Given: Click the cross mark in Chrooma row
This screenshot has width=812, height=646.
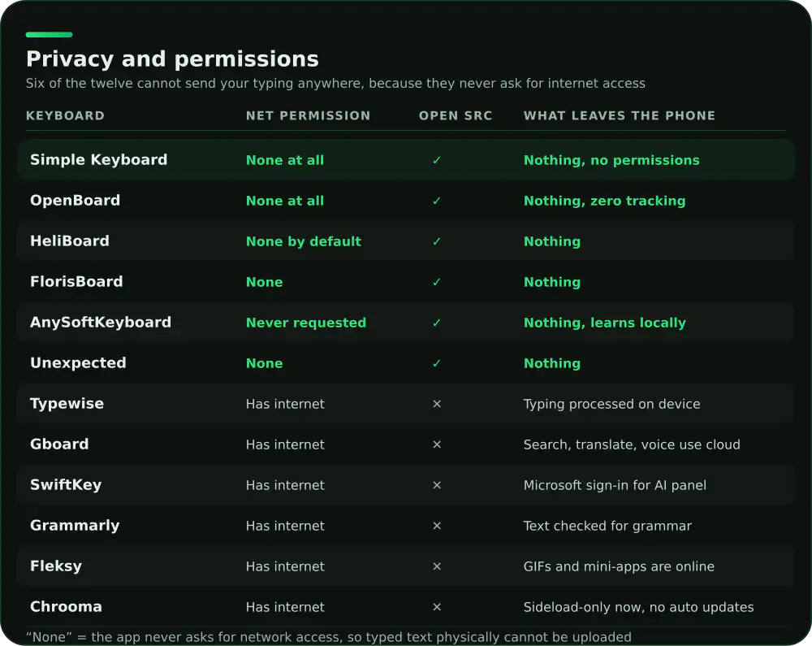Looking at the screenshot, I should (x=437, y=607).
